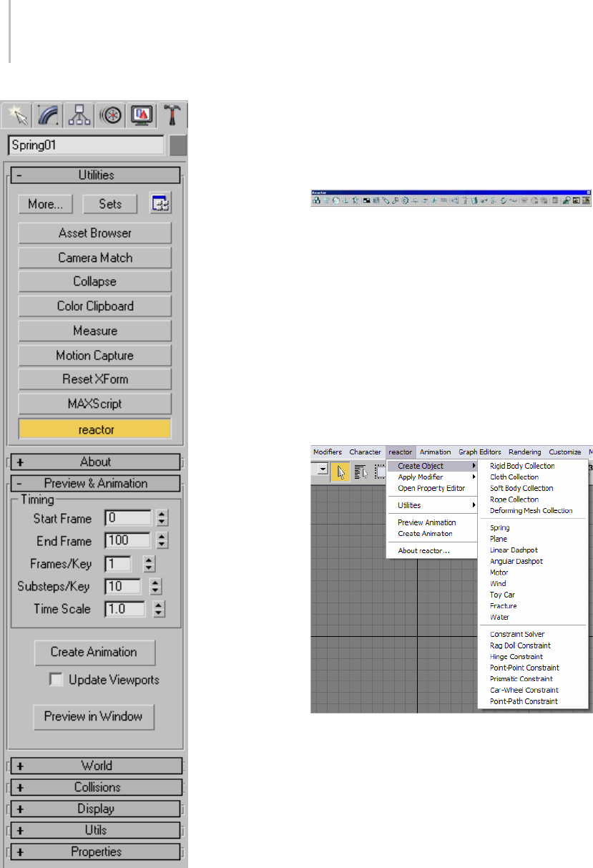
Task: Collapse the Preview & Animation rollout
Action: click(96, 483)
